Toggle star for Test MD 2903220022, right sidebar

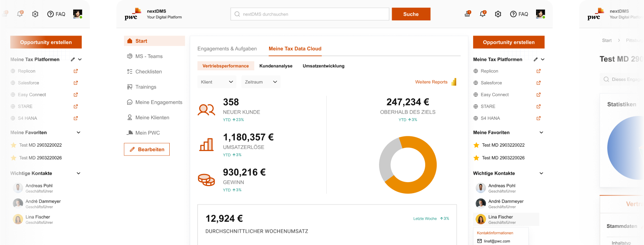click(x=476, y=145)
